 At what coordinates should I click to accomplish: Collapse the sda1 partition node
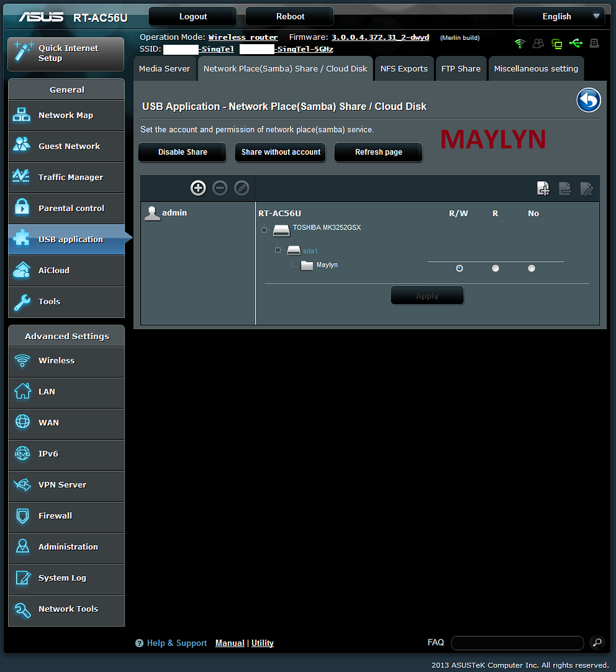(278, 250)
